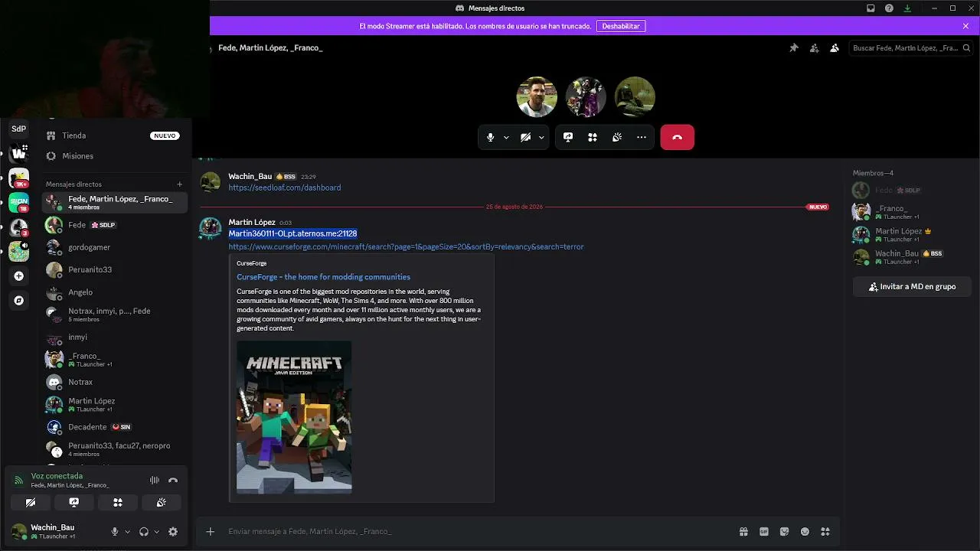The image size is (980, 551).
Task: Open the emoji picker
Action: point(805,532)
